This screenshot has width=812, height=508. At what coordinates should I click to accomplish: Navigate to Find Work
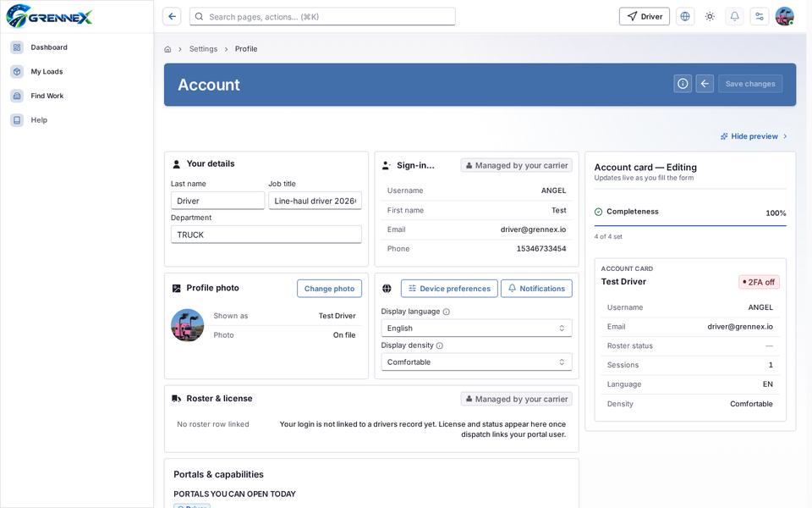coord(47,96)
